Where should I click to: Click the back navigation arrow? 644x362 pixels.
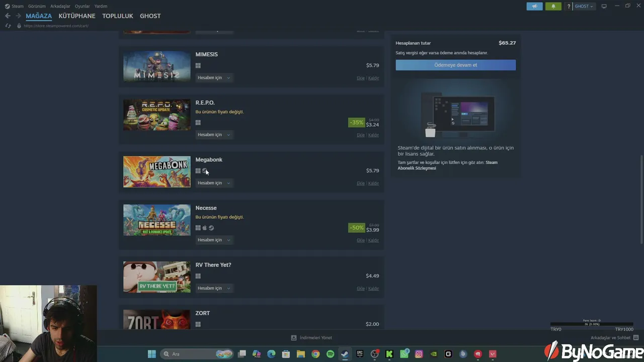(8, 16)
